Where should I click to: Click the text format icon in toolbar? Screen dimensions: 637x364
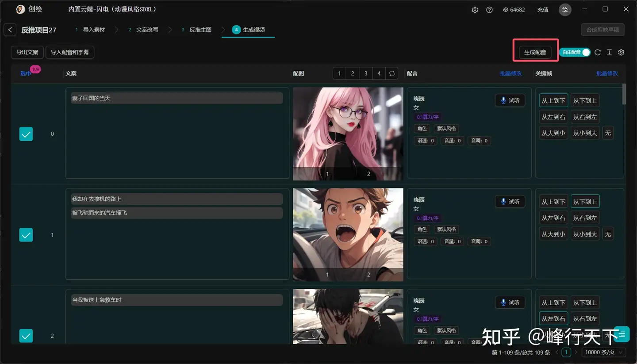(609, 52)
